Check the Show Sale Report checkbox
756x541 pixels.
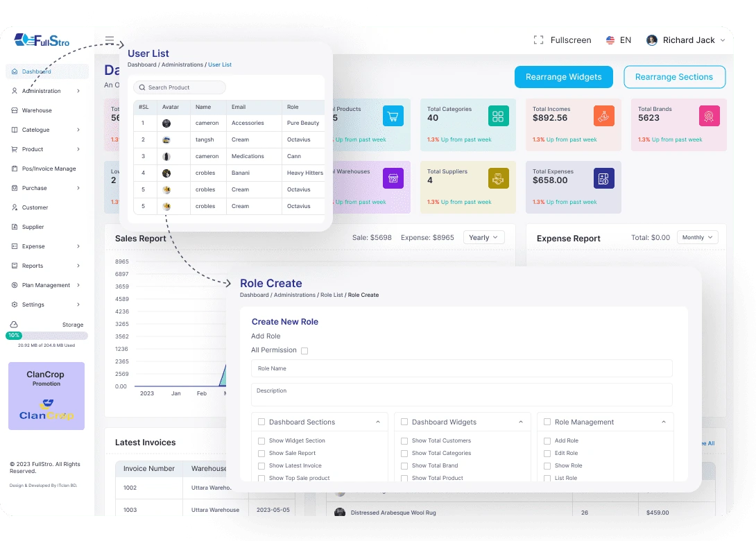point(261,454)
